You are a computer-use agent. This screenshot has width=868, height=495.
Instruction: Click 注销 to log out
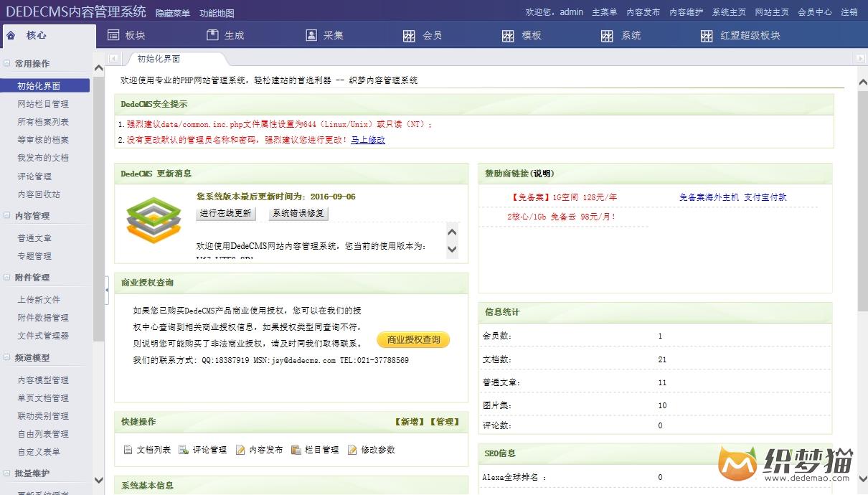pos(849,12)
